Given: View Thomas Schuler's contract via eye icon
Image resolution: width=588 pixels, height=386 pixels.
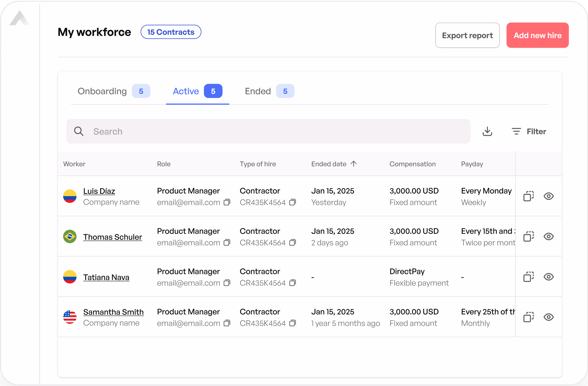Looking at the screenshot, I should (x=549, y=236).
